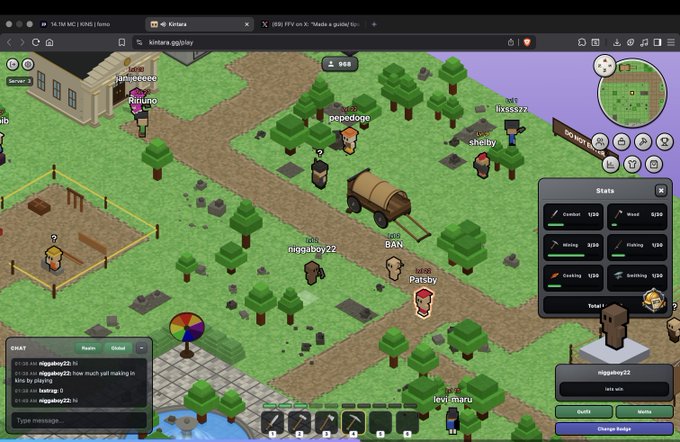Switch chat to Realm
The width and height of the screenshot is (680, 442).
[x=88, y=348]
